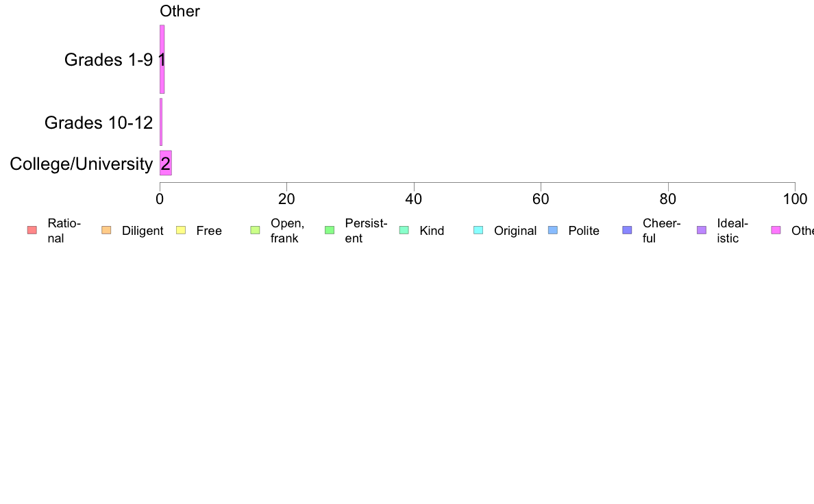
Task: Click the magenta Other legend swatch
Action: (x=776, y=230)
